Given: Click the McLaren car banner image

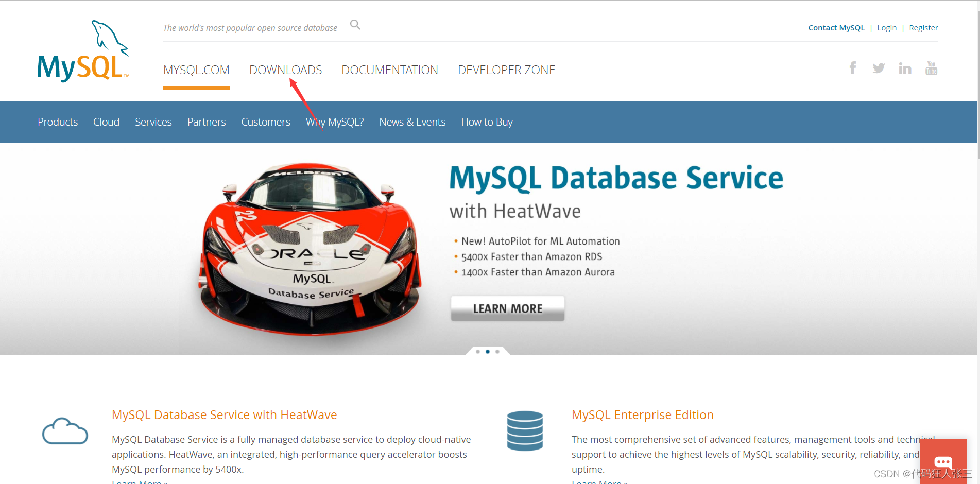Looking at the screenshot, I should tap(310, 249).
